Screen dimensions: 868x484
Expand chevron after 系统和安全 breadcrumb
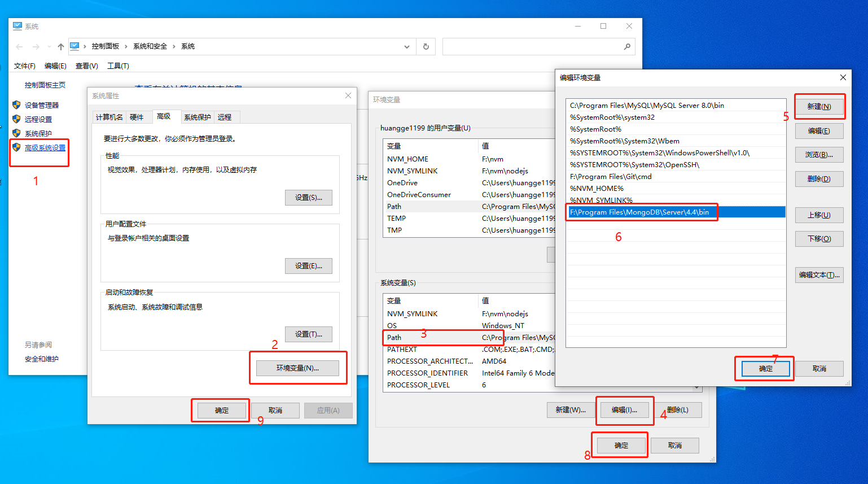click(x=174, y=46)
